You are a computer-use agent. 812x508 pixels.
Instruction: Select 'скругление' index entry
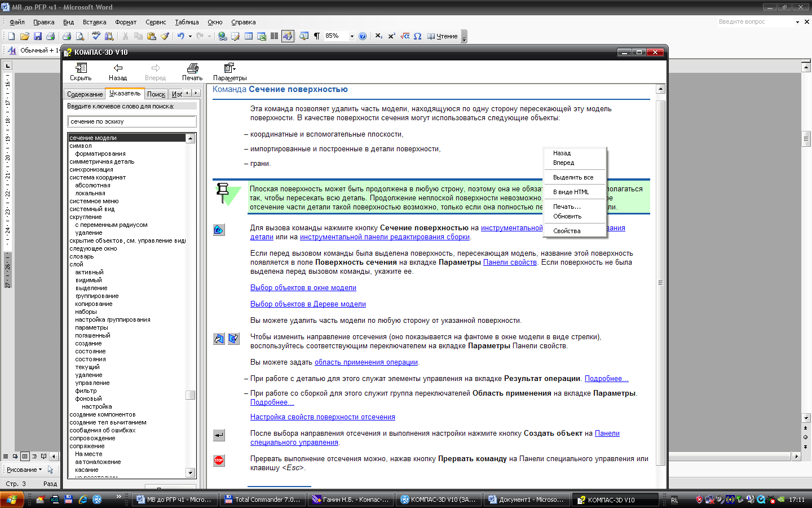(x=86, y=217)
